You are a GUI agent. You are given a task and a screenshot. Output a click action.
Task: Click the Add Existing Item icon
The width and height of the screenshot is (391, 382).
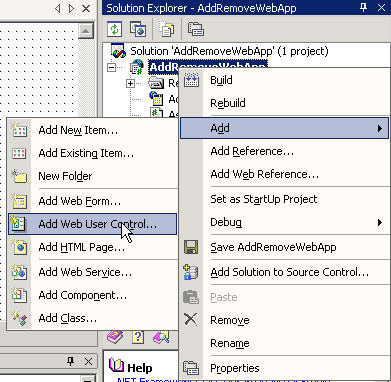pos(19,153)
